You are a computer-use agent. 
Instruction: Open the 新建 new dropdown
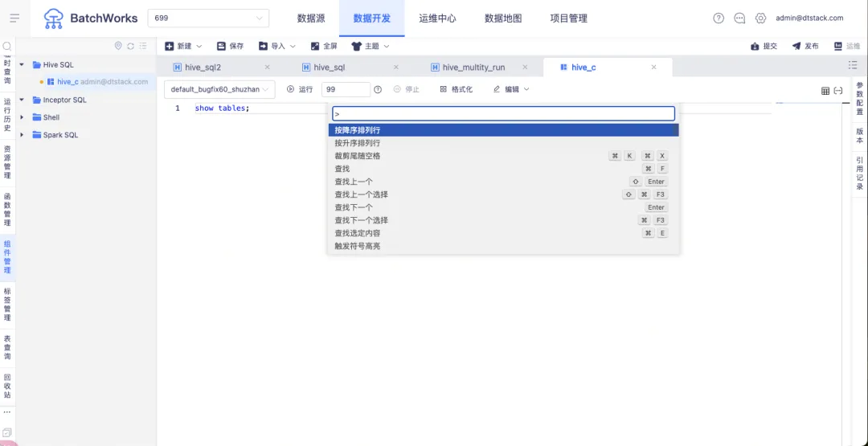click(184, 46)
